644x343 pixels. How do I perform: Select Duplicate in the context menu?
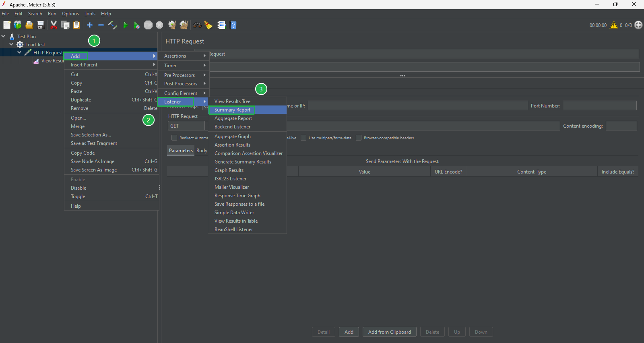click(x=111, y=100)
